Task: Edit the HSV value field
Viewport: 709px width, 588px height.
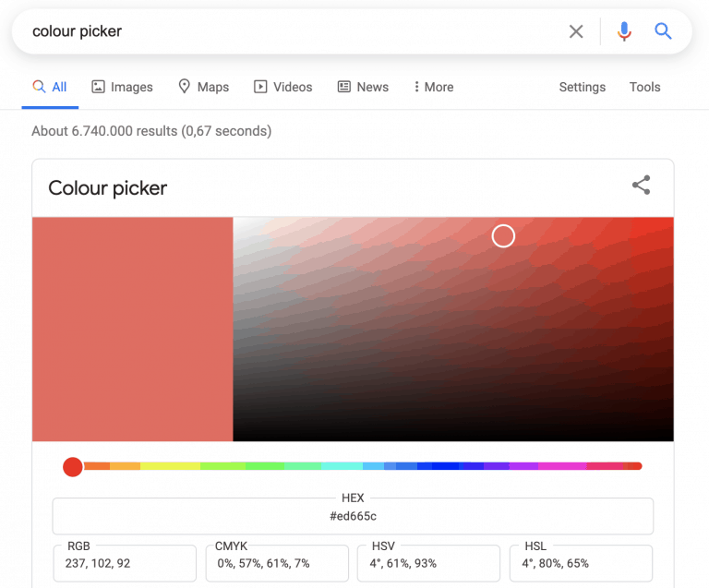Action: point(428,563)
